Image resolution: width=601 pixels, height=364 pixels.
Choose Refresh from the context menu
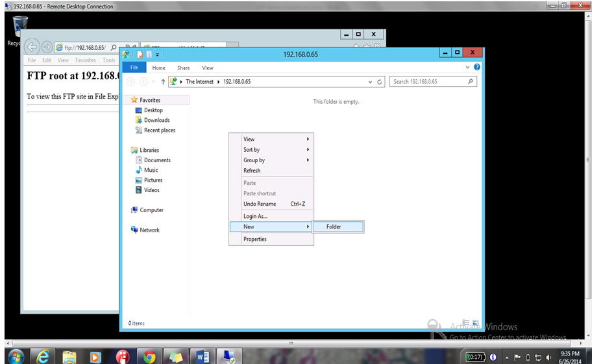pyautogui.click(x=271, y=171)
